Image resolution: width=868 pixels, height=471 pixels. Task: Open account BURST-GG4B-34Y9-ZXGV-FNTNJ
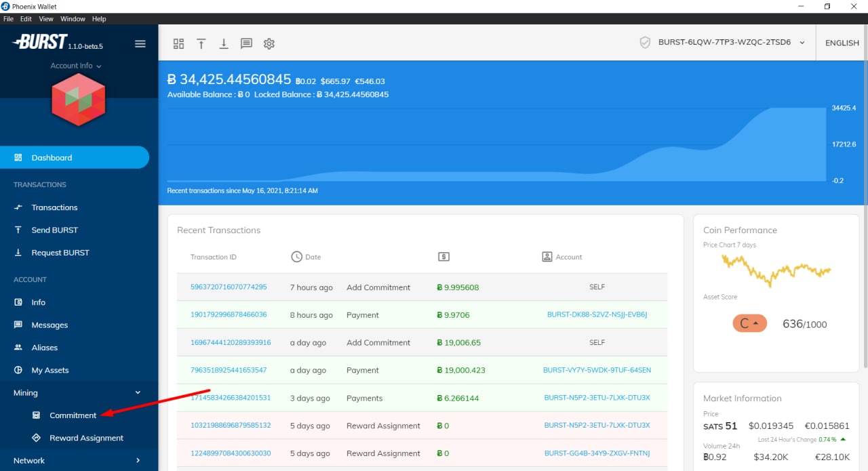point(597,453)
